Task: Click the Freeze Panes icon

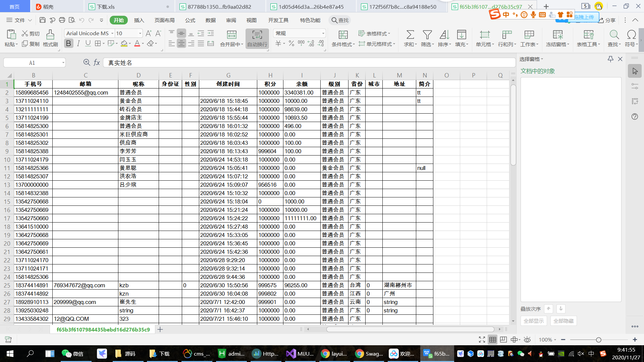Action: point(557,35)
